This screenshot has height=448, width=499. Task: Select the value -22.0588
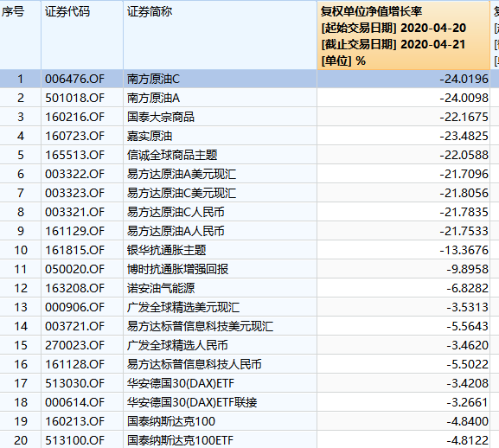pos(464,156)
